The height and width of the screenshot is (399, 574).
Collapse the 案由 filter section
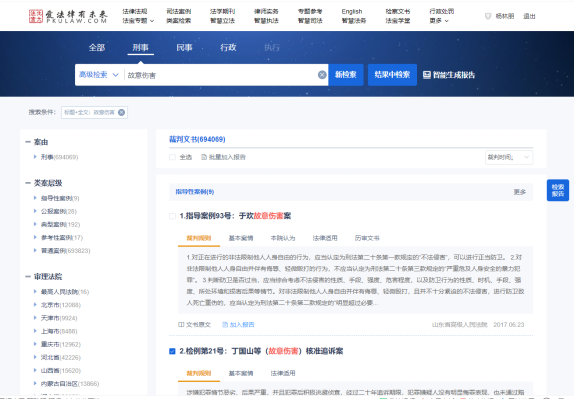[28, 142]
